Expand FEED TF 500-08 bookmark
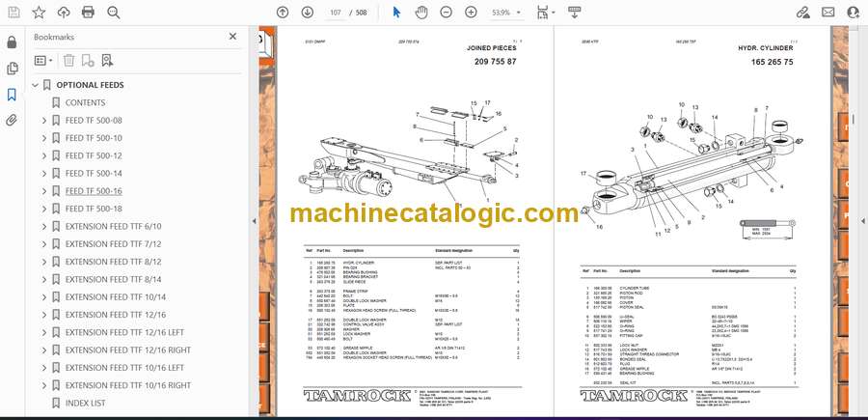The height and width of the screenshot is (420, 868). [x=44, y=121]
